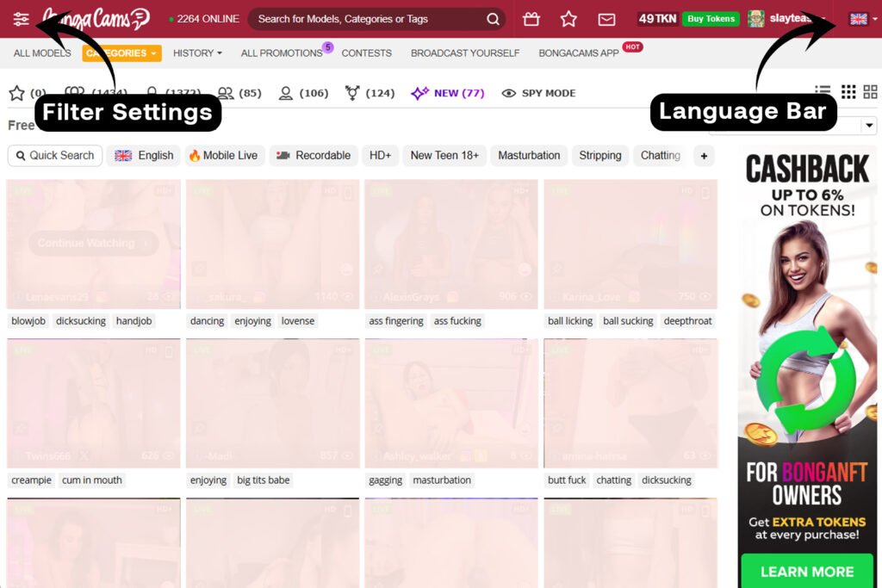Click enjoying tag beside big tits babe
882x588 pixels.
[x=208, y=480]
